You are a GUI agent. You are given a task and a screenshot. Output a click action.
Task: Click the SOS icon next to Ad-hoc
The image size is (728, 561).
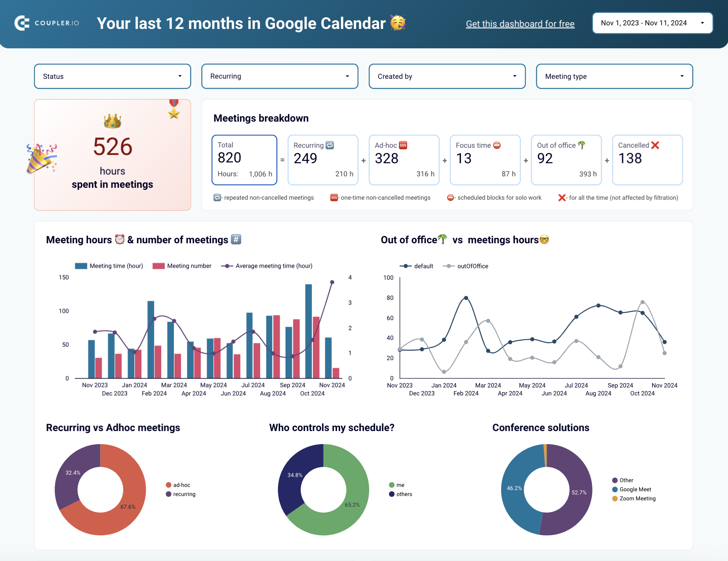coord(403,145)
